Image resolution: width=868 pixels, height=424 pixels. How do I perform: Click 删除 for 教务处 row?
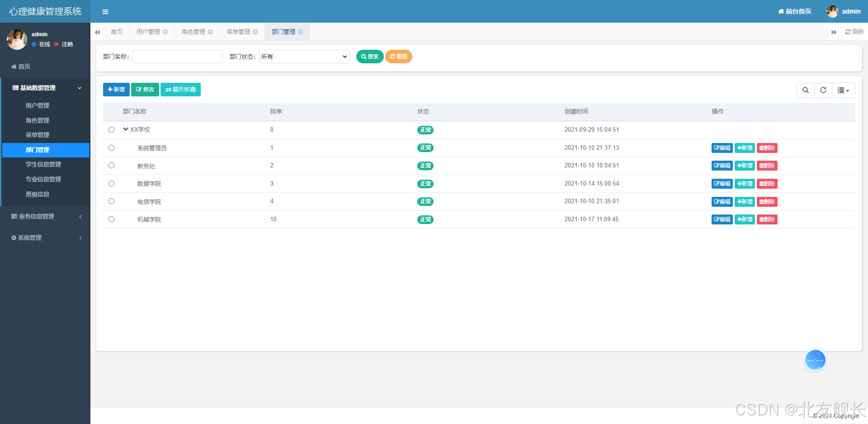(x=767, y=166)
